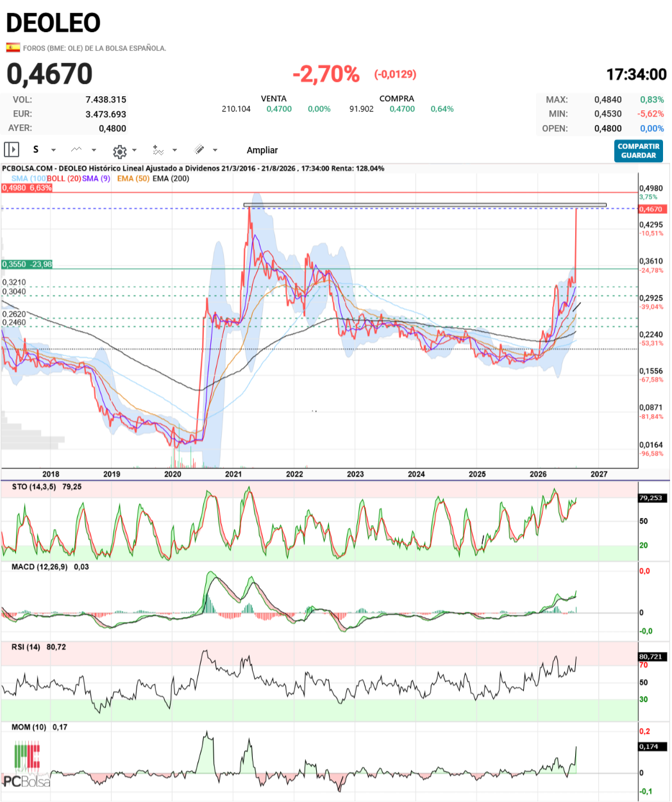Expand the chart type dropdown arrow
The image size is (672, 802).
[x=94, y=150]
